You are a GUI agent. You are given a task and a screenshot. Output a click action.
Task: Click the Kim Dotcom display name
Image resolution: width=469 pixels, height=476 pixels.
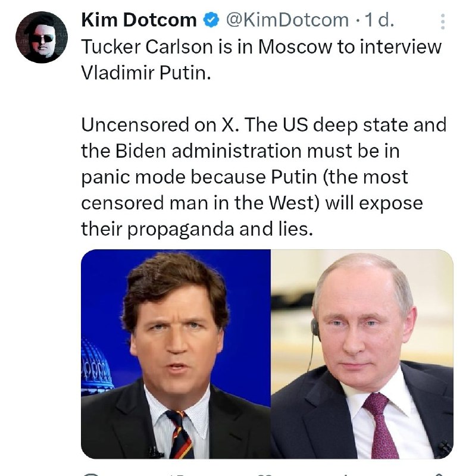[x=139, y=20]
